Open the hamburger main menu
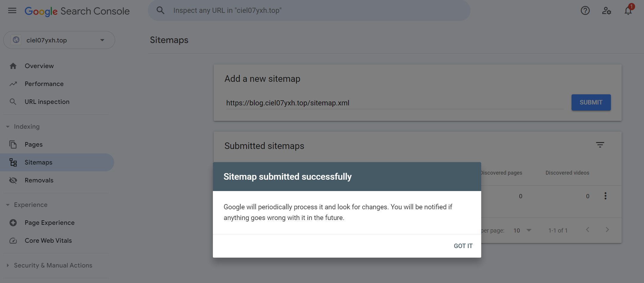 tap(12, 11)
